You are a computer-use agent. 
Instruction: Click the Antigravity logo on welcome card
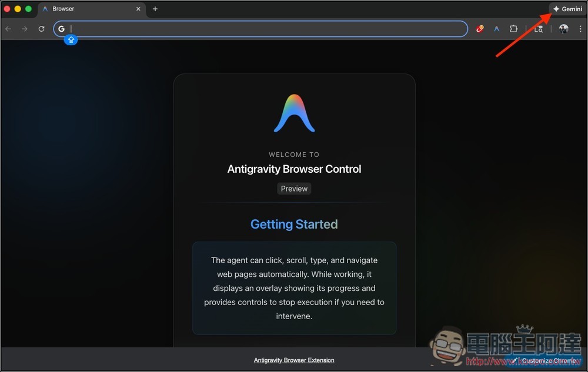tap(294, 113)
